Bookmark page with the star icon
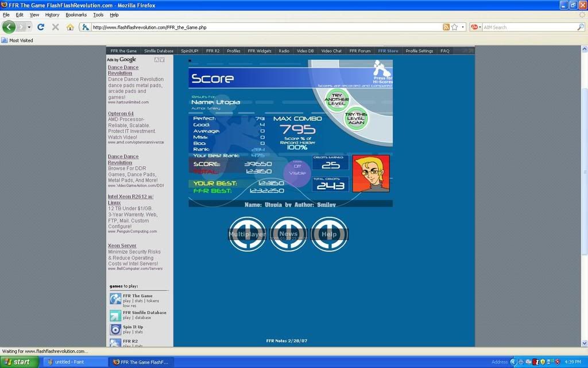 [455, 27]
